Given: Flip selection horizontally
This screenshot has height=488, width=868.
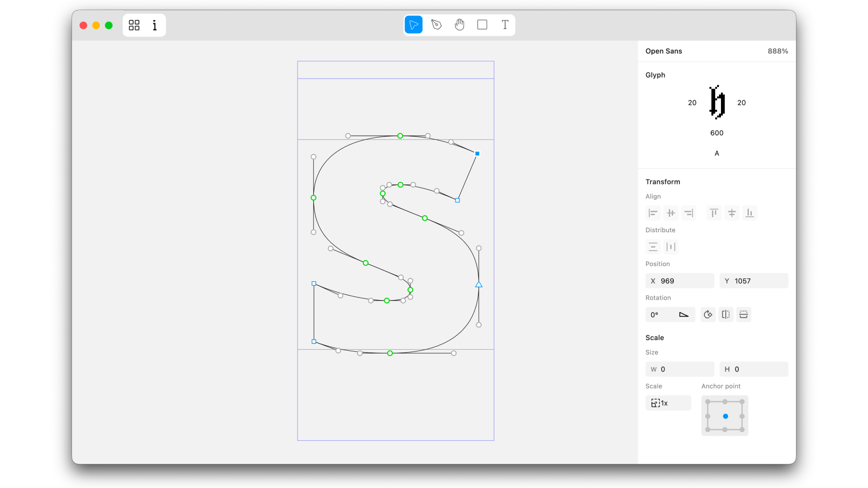Looking at the screenshot, I should [726, 315].
